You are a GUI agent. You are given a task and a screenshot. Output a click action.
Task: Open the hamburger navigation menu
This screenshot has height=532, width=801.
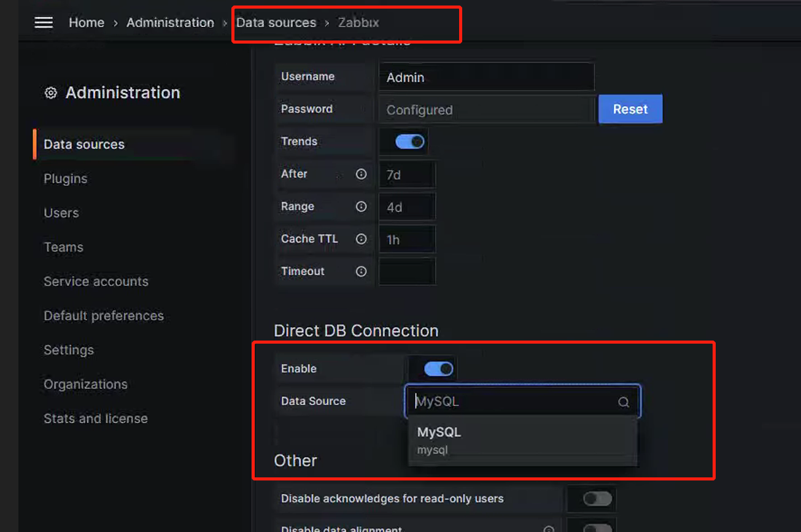coord(44,23)
